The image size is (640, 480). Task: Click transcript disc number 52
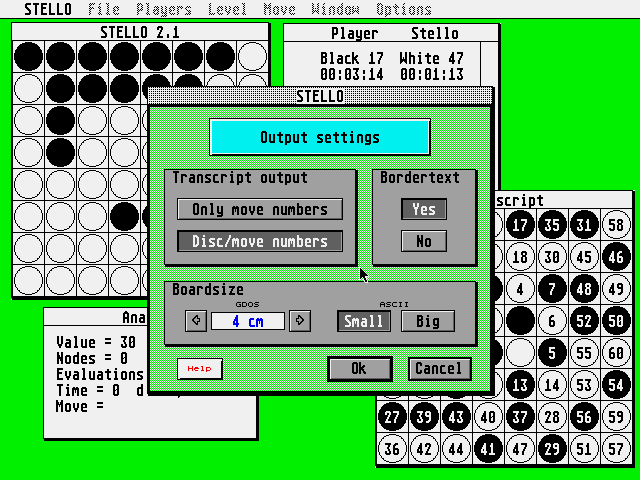pyautogui.click(x=584, y=321)
